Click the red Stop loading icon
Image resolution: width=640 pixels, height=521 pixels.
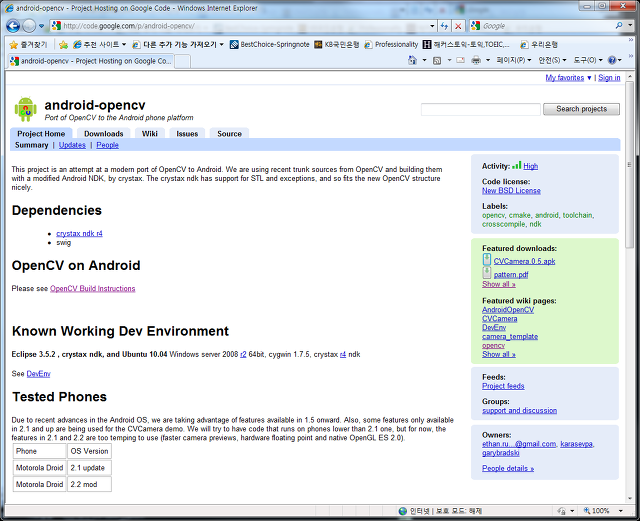coord(458,26)
